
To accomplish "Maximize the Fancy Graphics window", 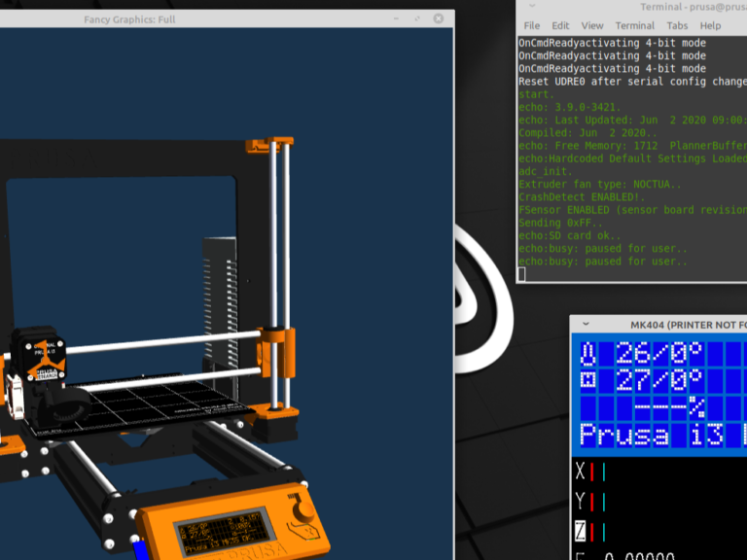I will (417, 18).
